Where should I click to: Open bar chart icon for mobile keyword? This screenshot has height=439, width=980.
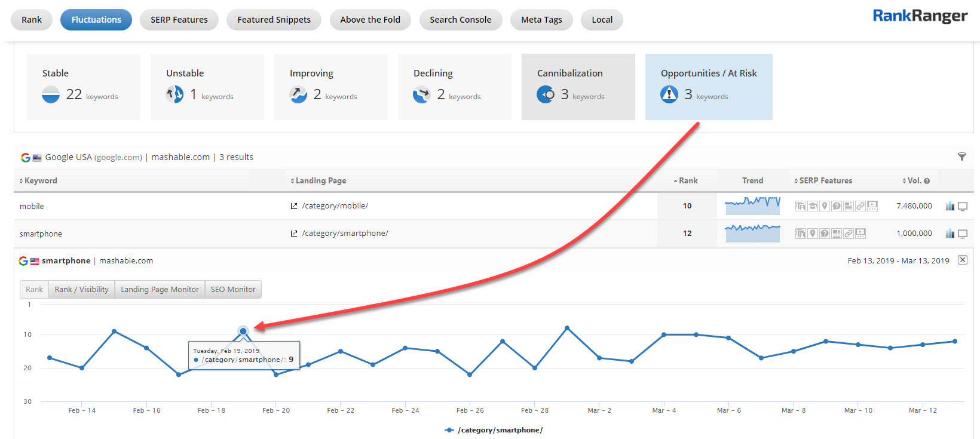pos(950,206)
